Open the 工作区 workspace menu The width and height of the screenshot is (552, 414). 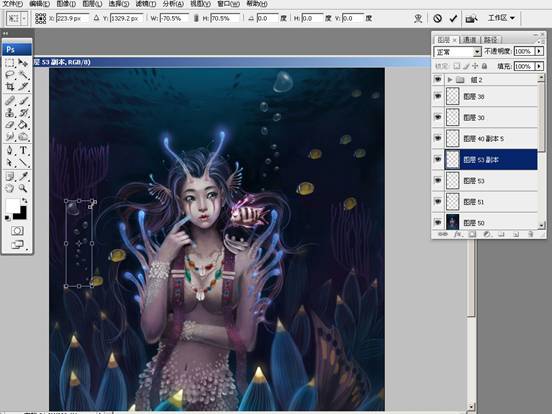pos(501,18)
